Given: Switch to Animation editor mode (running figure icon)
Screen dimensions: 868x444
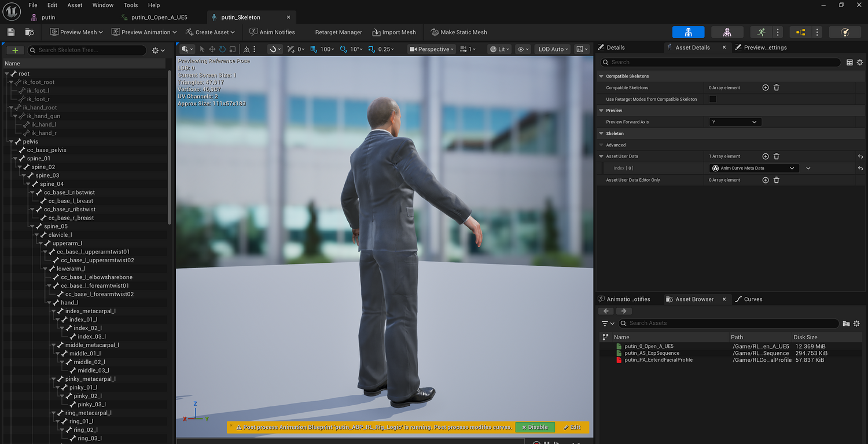Looking at the screenshot, I should pyautogui.click(x=761, y=32).
